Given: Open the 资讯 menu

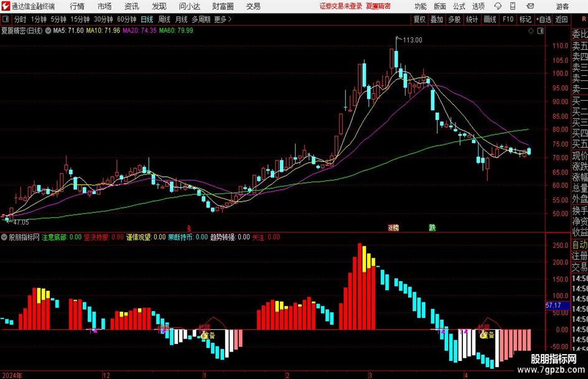Looking at the screenshot, I should 132,6.
